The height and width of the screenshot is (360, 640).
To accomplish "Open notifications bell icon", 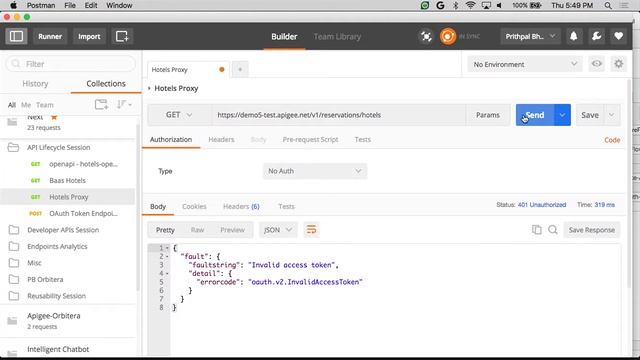I will tap(573, 36).
